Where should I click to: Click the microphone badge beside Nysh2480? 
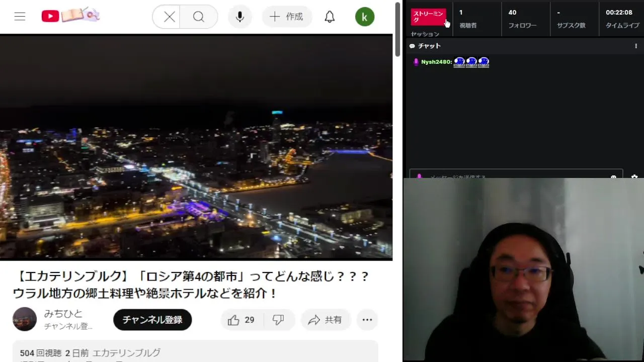[x=416, y=62]
